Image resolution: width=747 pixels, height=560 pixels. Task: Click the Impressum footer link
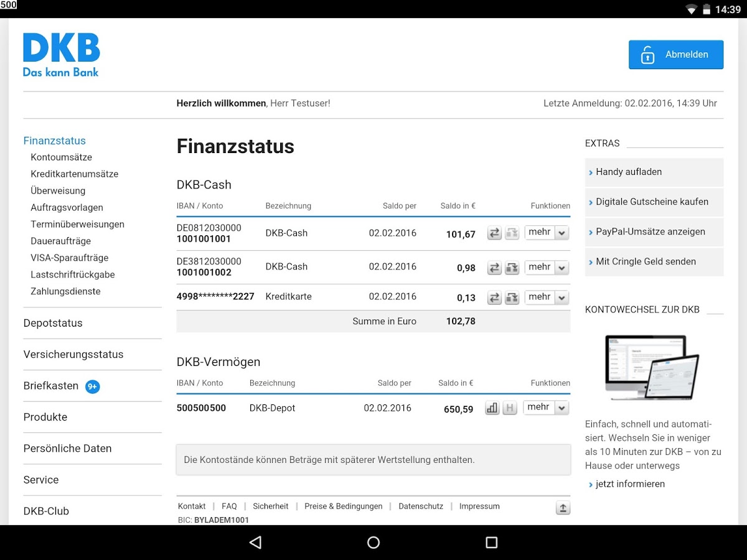point(479,506)
